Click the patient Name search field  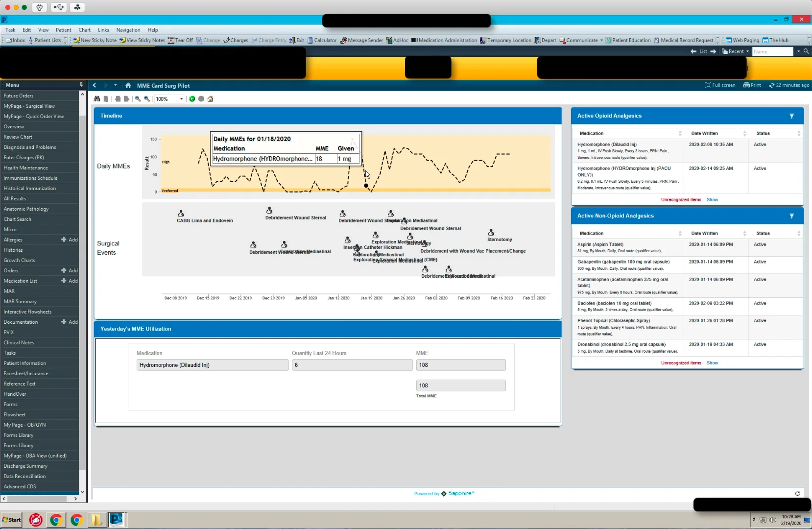pos(772,51)
